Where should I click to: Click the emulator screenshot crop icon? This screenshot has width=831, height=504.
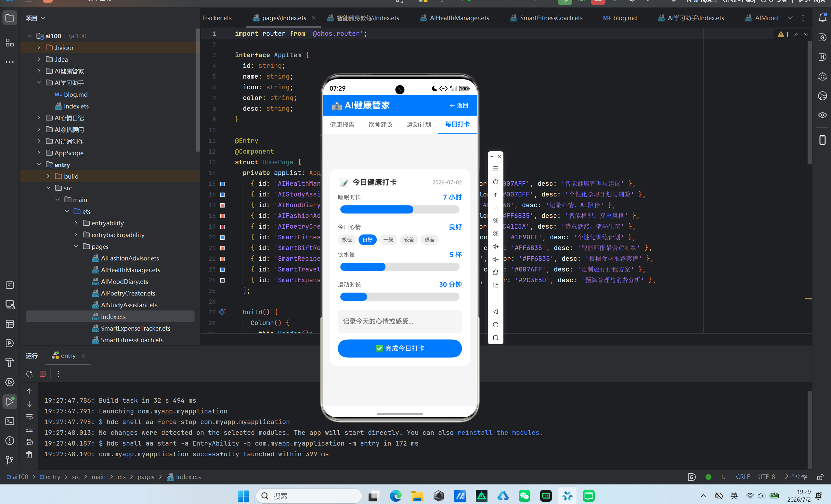click(495, 208)
